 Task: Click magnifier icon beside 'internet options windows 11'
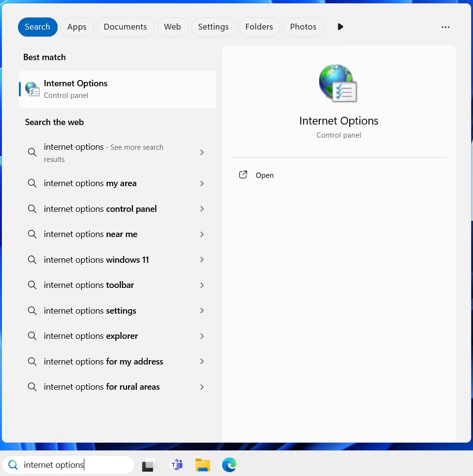(x=32, y=260)
